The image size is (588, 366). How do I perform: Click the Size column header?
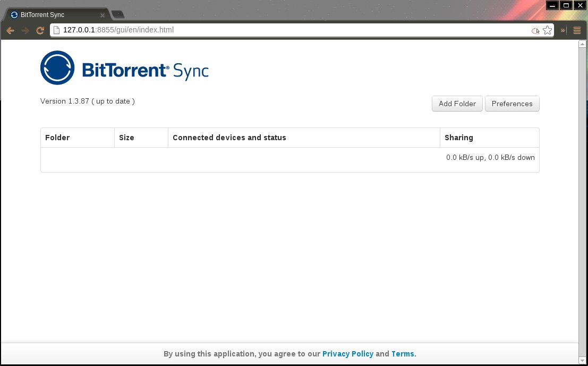[x=141, y=138]
